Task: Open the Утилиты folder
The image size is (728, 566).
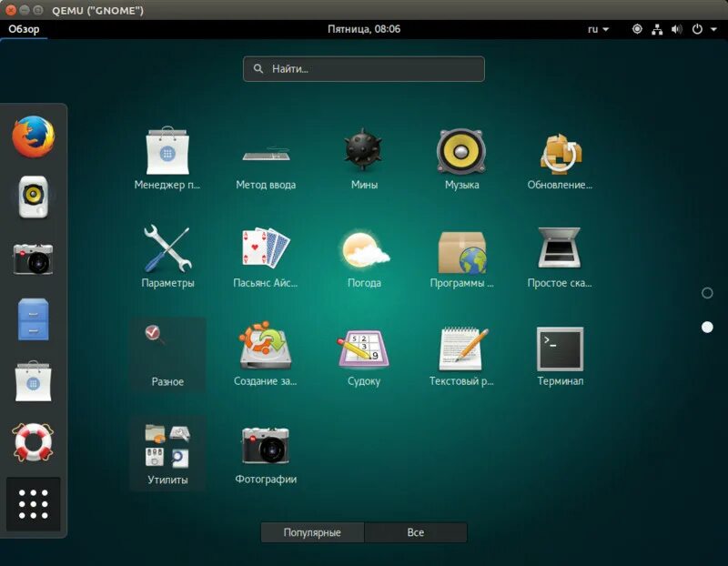Action: [167, 453]
